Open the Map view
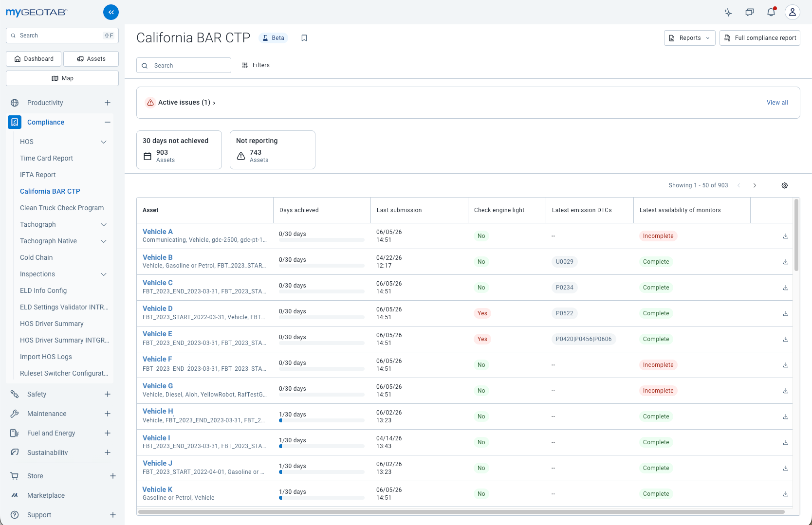The height and width of the screenshot is (525, 812). [62, 78]
